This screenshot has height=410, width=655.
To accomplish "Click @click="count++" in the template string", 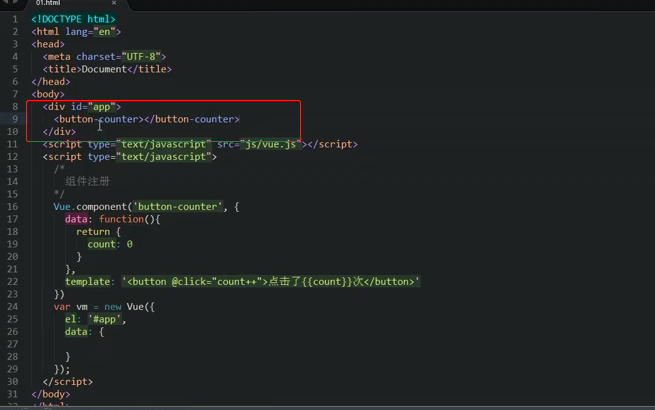I will 217,282.
